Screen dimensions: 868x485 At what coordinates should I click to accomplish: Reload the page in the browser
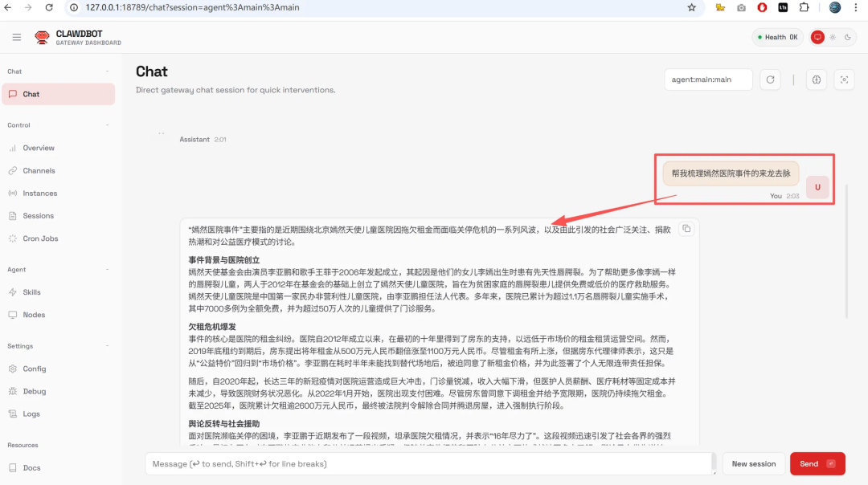(x=50, y=7)
